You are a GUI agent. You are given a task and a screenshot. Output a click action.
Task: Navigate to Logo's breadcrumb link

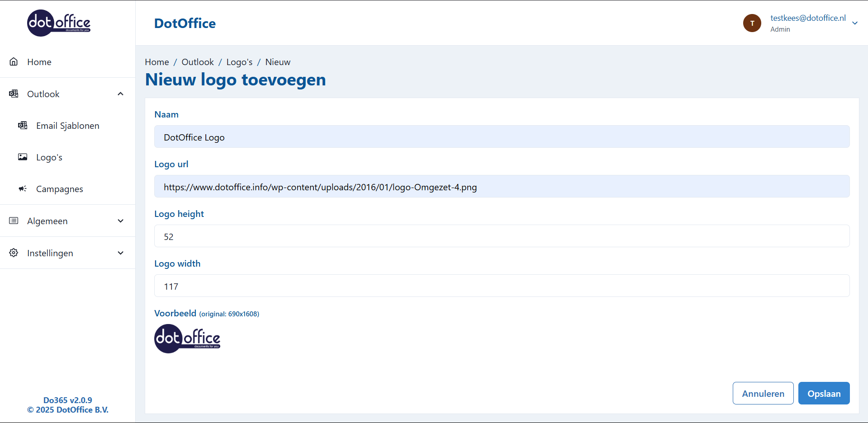239,62
